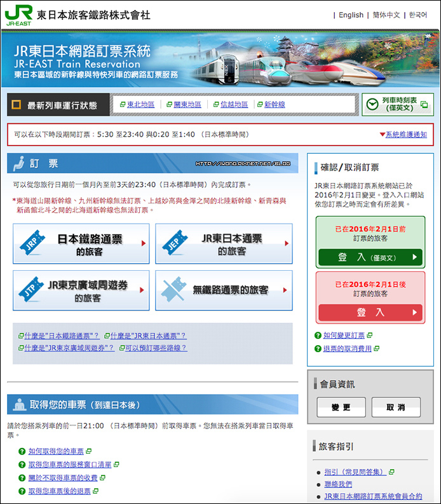The image size is (441, 504).
Task: Click the JEP ticket icon
Action: point(175,243)
